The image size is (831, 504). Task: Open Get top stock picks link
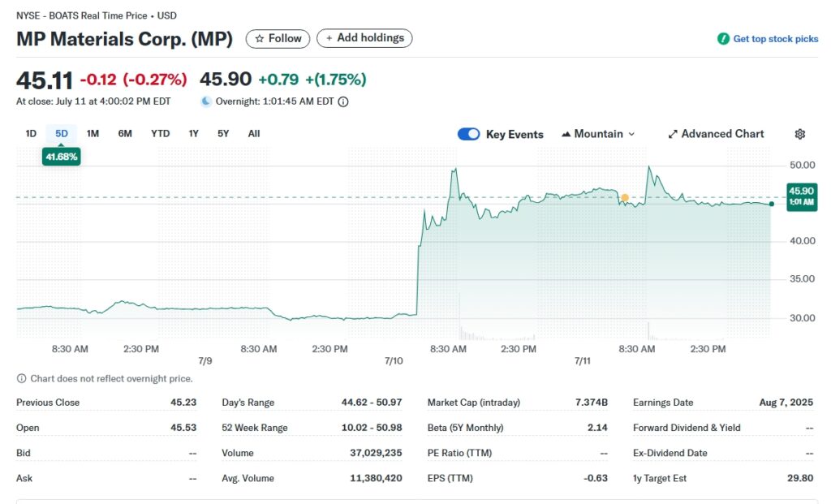tap(775, 39)
